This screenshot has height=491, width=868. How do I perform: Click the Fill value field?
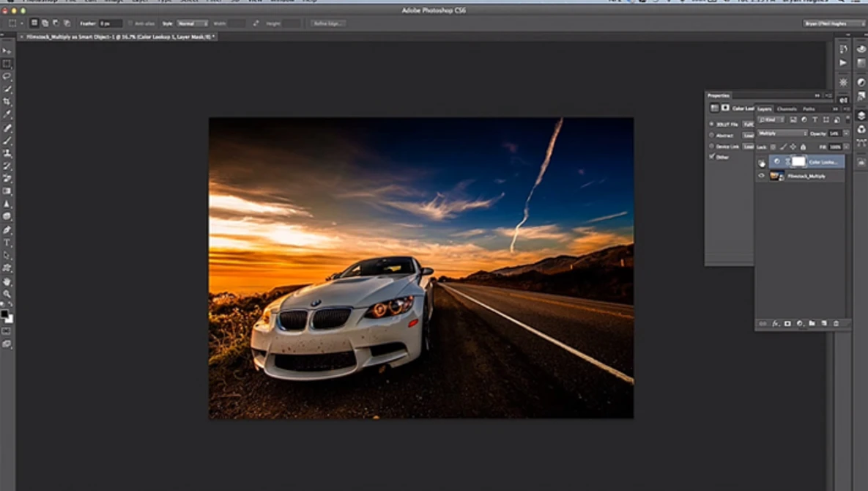pyautogui.click(x=835, y=147)
